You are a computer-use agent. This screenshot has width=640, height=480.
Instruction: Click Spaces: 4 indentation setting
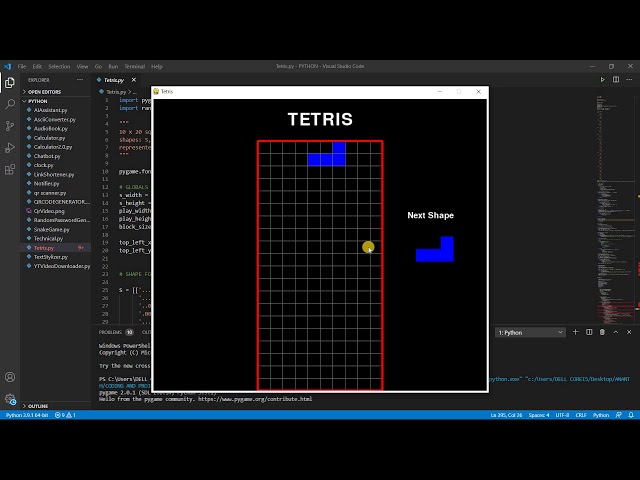pyautogui.click(x=539, y=415)
